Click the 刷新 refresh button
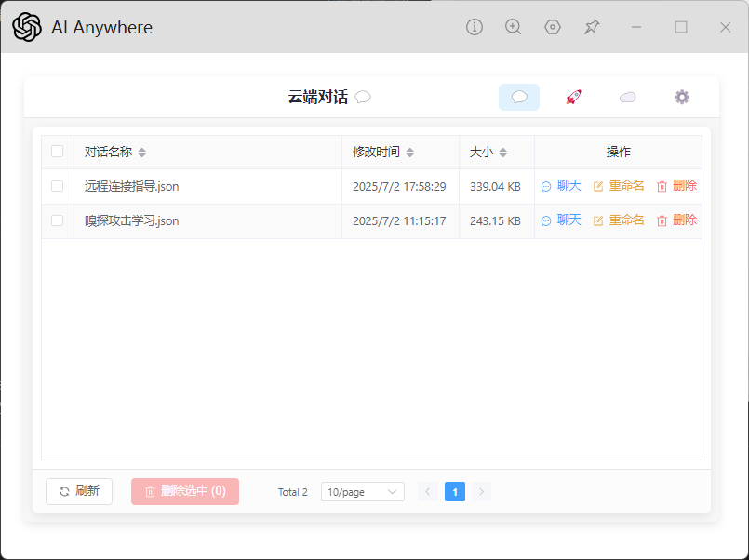Screen dimensions: 749x560 [x=79, y=491]
